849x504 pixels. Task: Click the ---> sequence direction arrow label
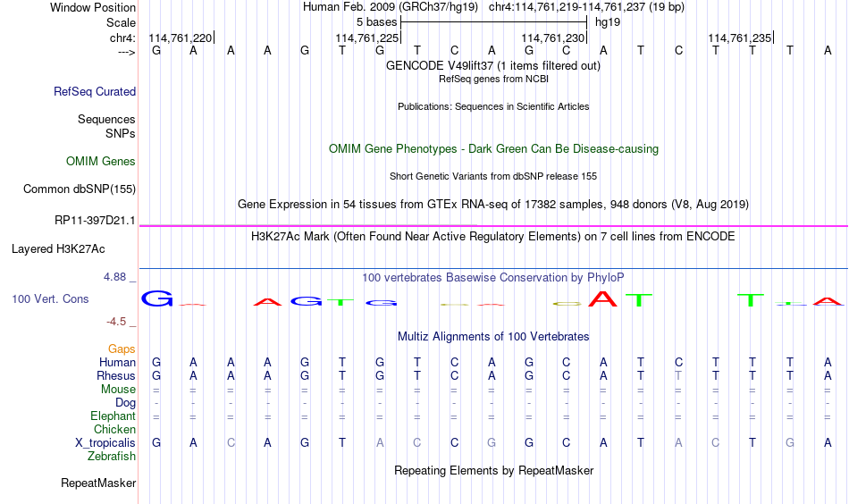click(x=127, y=52)
